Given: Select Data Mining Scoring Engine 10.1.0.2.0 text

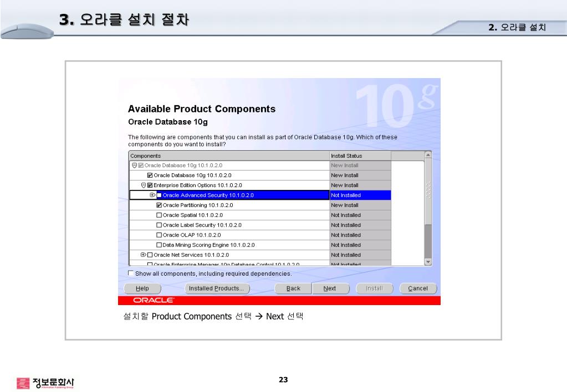Looking at the screenshot, I should pyautogui.click(x=208, y=245).
